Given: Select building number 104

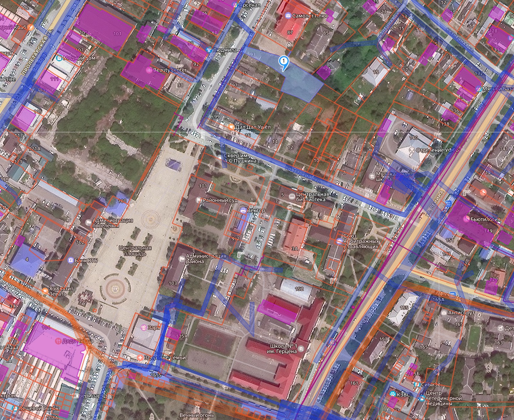Looking at the screenshot, I should pos(46,328).
